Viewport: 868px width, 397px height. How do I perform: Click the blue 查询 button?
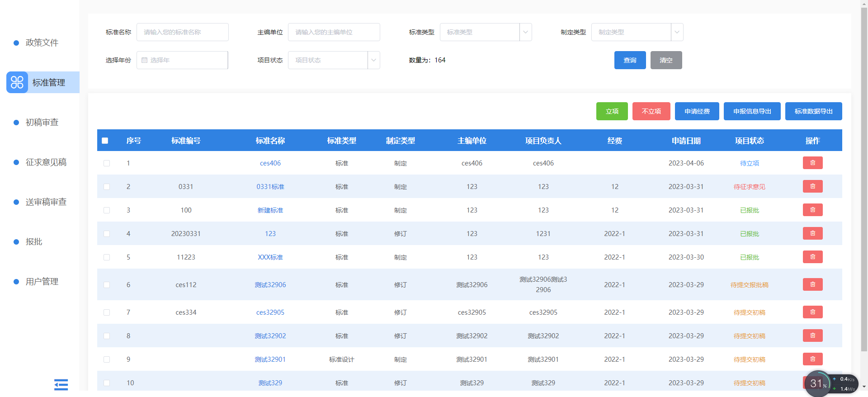tap(630, 60)
